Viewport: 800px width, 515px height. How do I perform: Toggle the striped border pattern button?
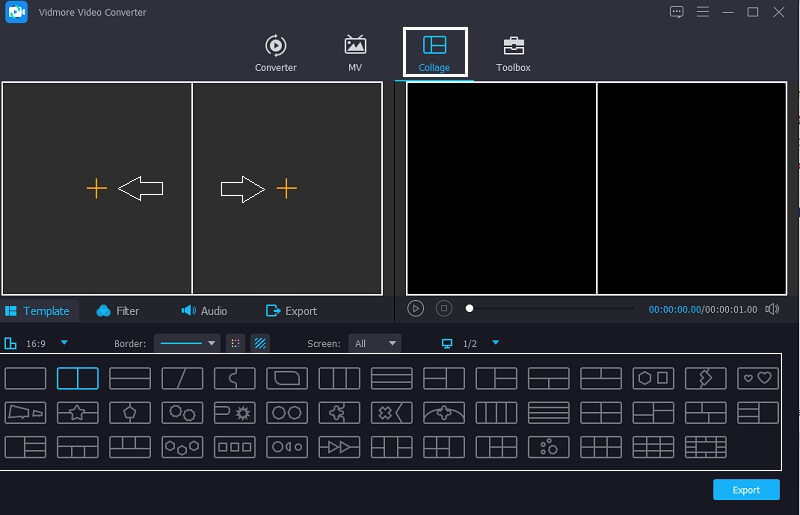click(x=260, y=343)
